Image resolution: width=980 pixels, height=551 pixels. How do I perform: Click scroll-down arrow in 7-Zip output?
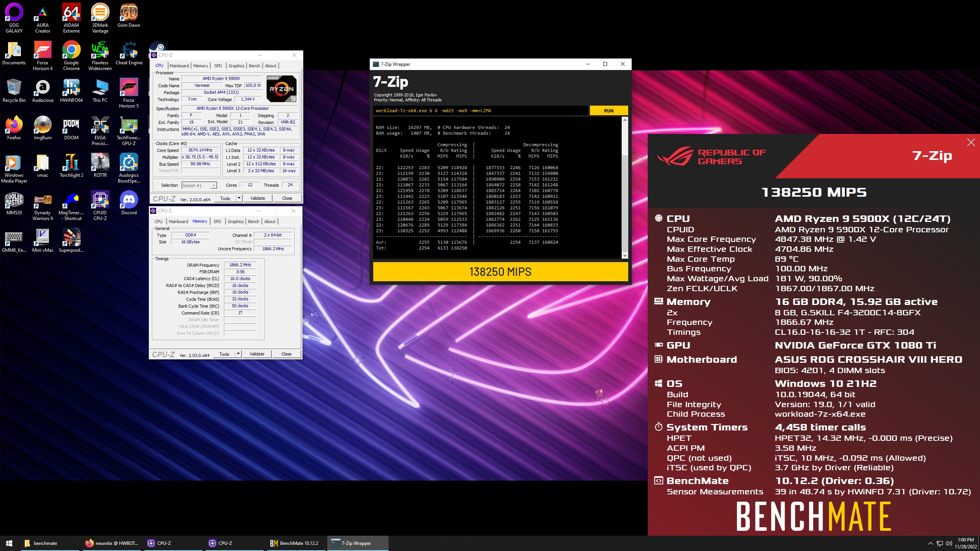click(625, 256)
